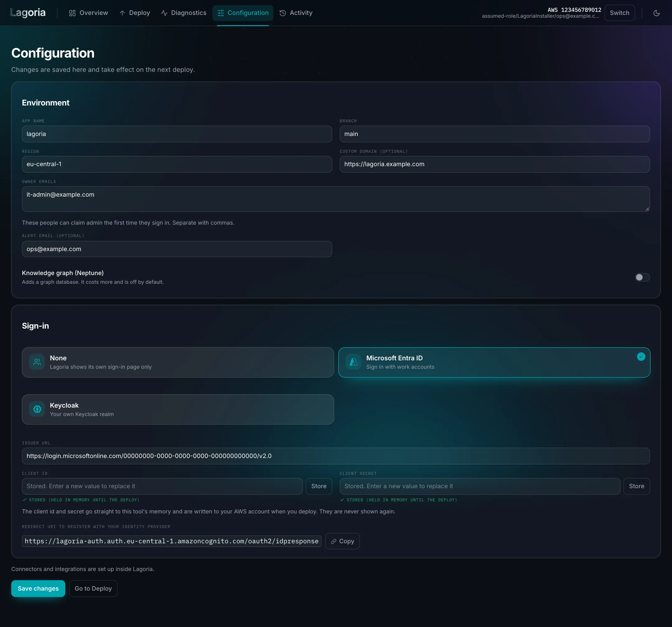This screenshot has width=672, height=627.
Task: Click the Client Secret stored status text
Action: 399,500
